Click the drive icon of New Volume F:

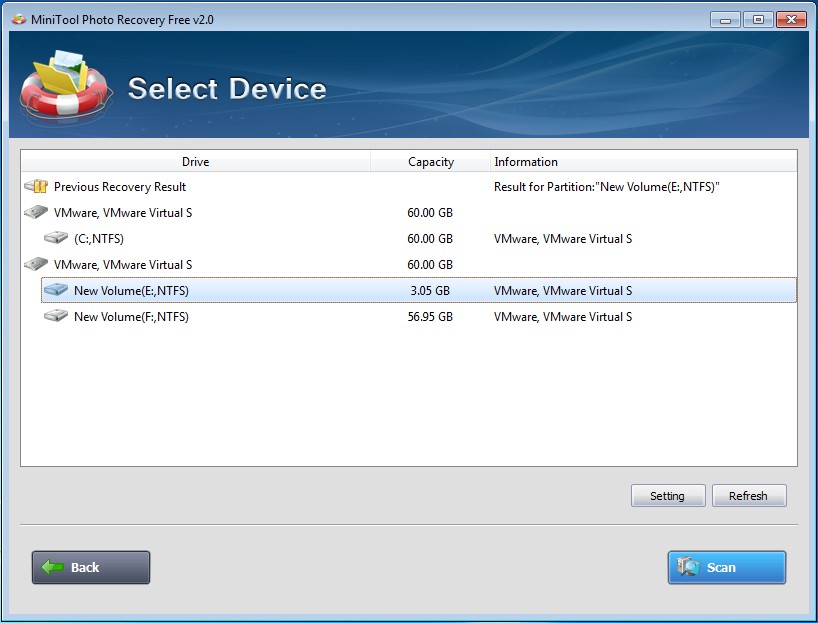tap(56, 316)
